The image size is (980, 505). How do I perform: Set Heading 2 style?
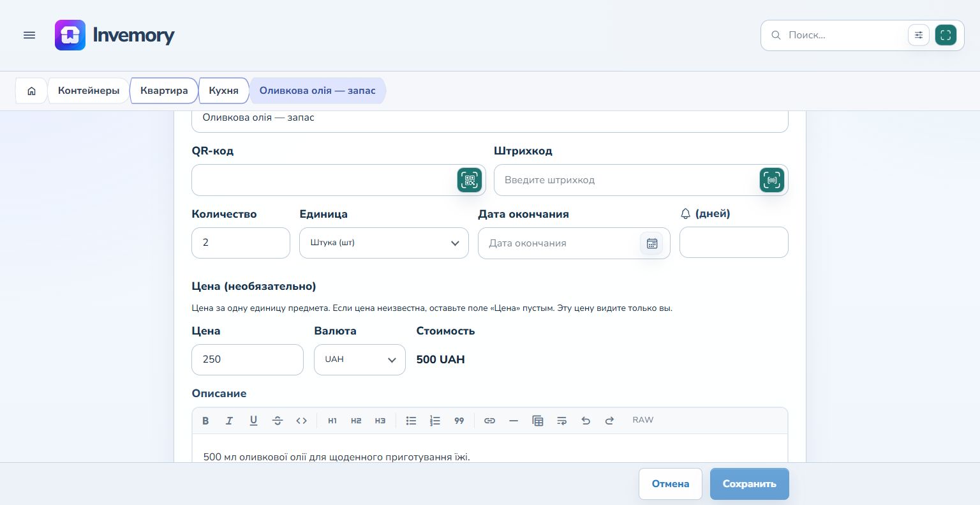pos(356,421)
